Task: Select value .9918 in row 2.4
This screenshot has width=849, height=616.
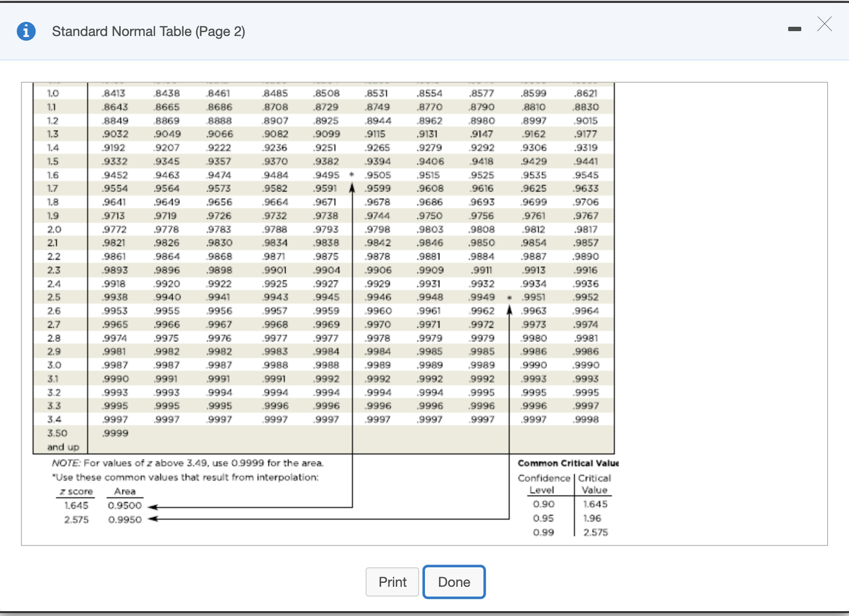Action: click(114, 284)
